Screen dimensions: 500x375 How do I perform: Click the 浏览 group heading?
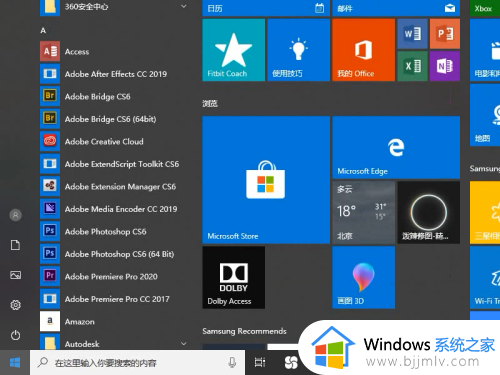point(210,104)
